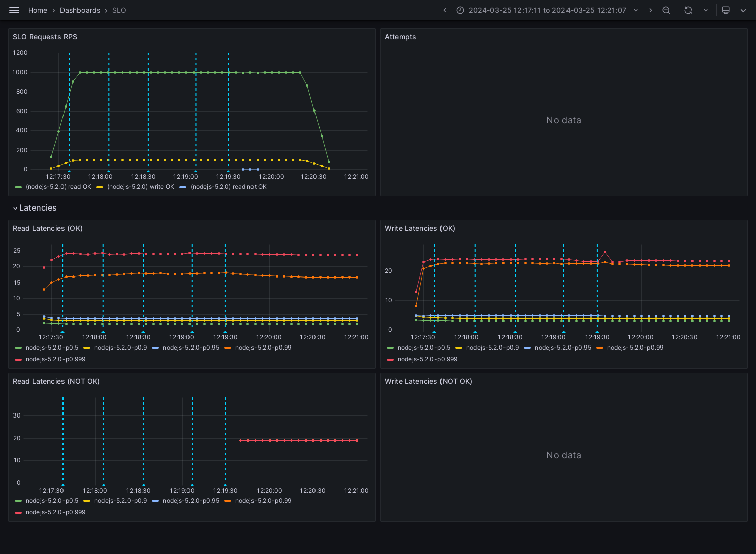Go to the Home breadcrumb
This screenshot has width=756, height=554.
[38, 10]
